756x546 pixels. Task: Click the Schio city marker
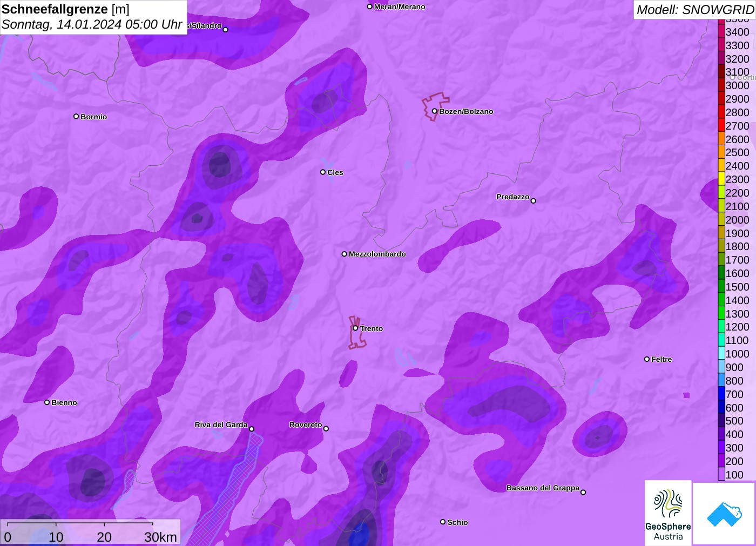pos(443,522)
